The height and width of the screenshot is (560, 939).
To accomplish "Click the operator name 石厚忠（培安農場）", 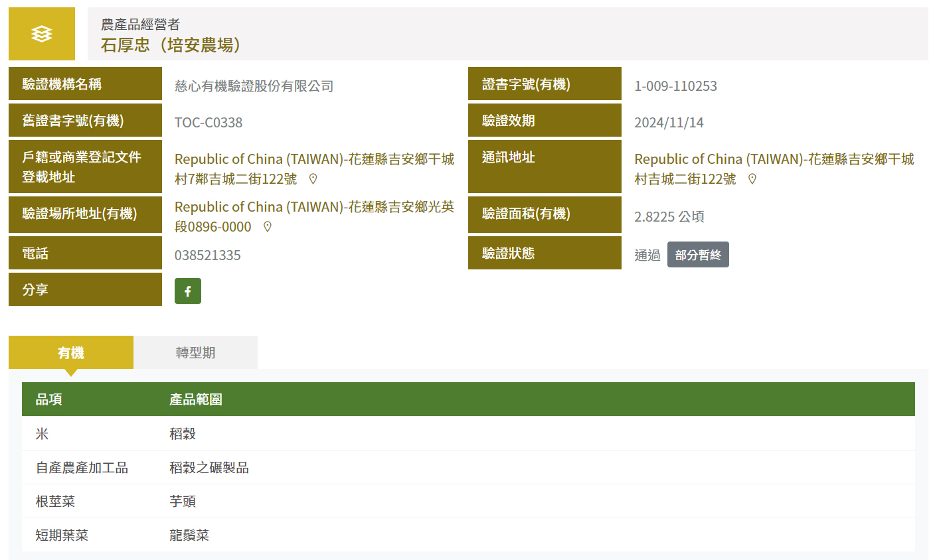I will point(171,45).
